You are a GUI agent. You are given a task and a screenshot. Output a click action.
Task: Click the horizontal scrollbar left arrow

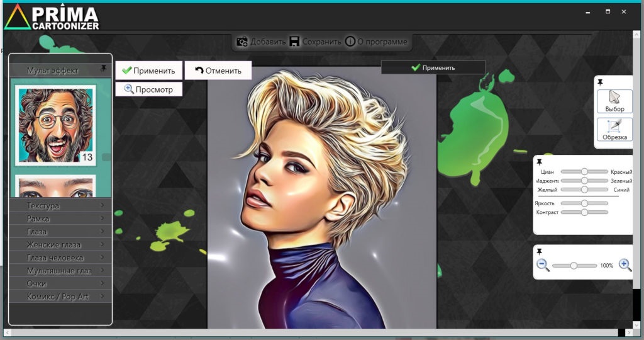8,332
